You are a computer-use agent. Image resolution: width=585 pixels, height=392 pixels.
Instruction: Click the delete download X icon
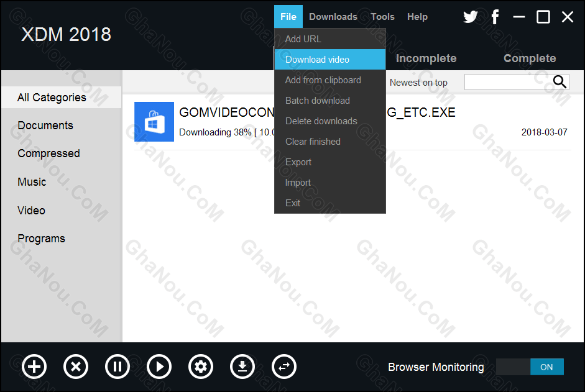pos(76,367)
